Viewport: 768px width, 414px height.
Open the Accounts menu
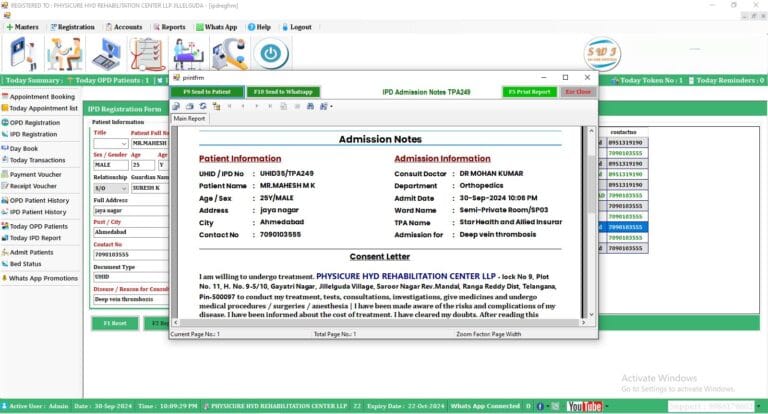coord(124,27)
